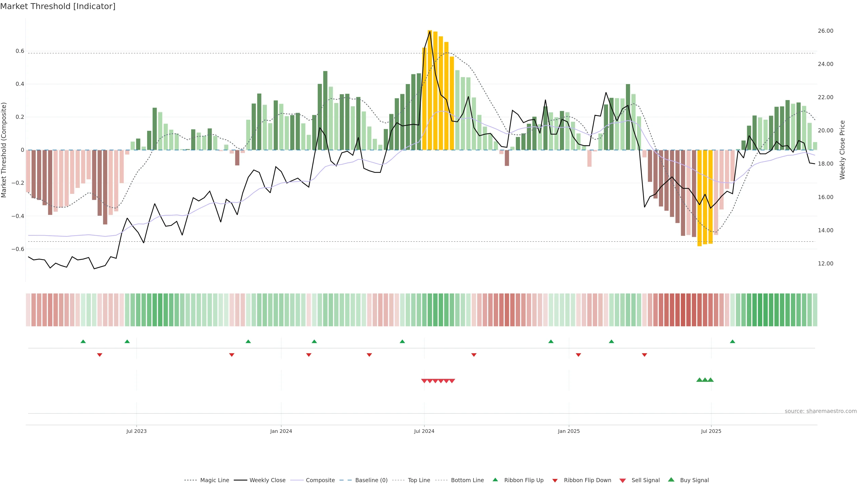Click the Ribbon Flip Down legend icon

[x=555, y=481]
